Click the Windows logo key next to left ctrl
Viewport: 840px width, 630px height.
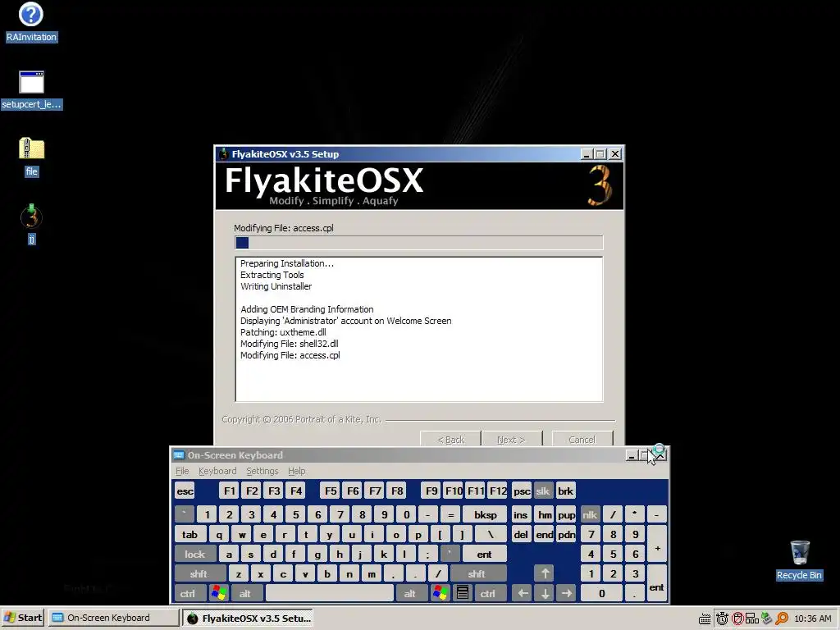pos(218,593)
